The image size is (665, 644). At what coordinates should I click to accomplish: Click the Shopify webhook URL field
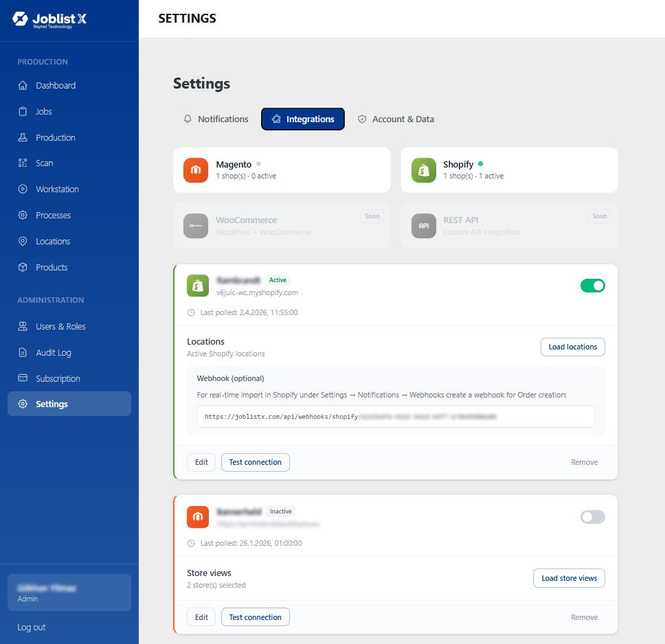coord(396,416)
